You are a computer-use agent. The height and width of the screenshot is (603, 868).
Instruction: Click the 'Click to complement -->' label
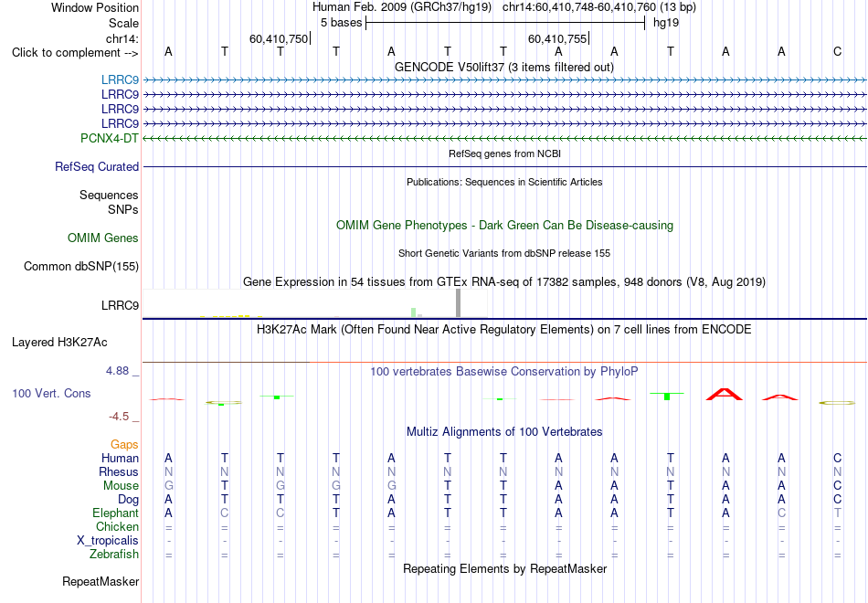tap(75, 53)
